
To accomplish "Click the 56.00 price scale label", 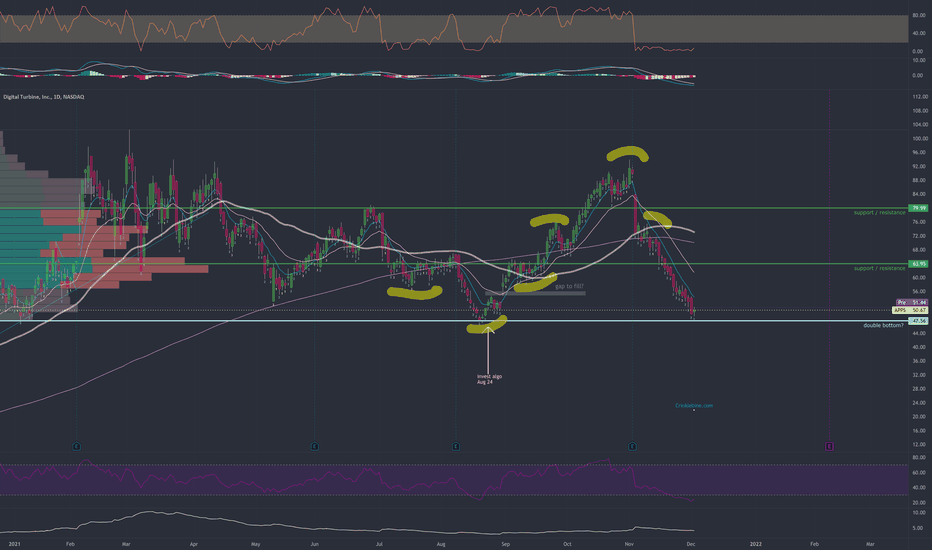I will (x=920, y=291).
